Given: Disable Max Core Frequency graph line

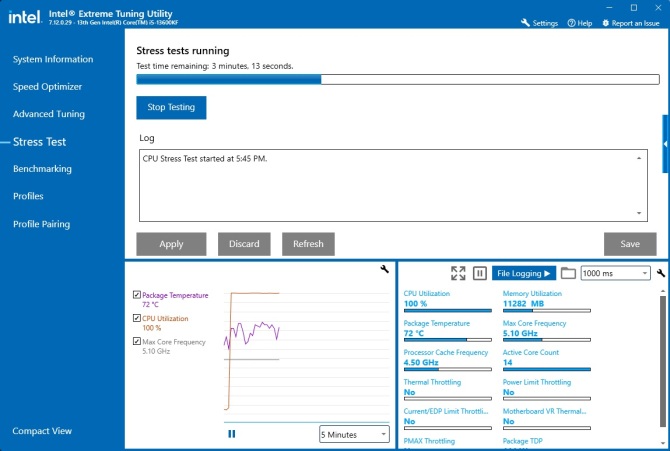Looking at the screenshot, I should pos(137,342).
